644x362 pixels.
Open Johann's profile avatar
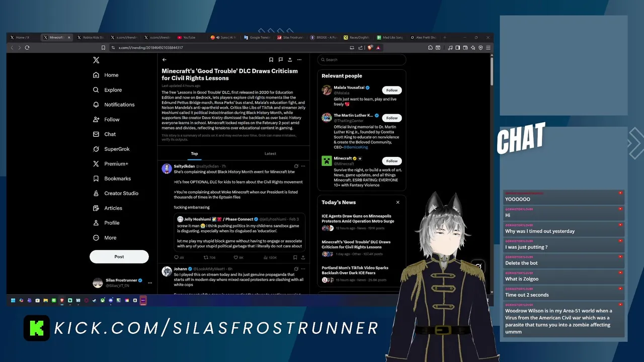[x=167, y=271]
